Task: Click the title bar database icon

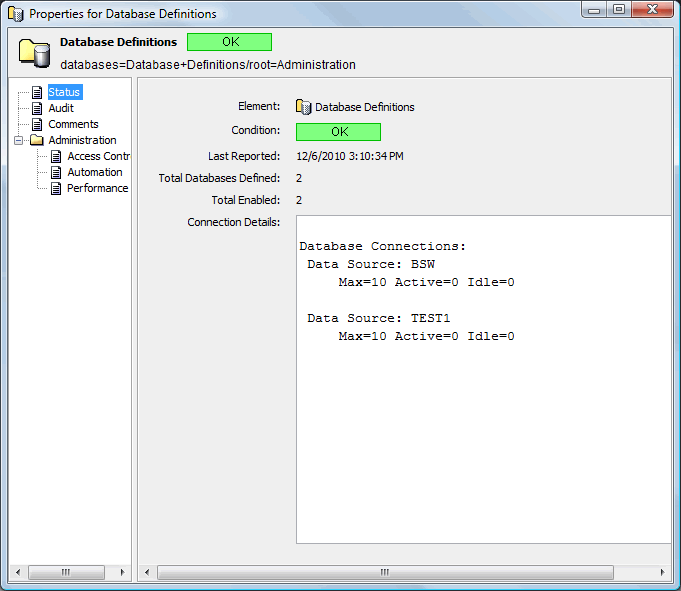Action: (x=16, y=14)
